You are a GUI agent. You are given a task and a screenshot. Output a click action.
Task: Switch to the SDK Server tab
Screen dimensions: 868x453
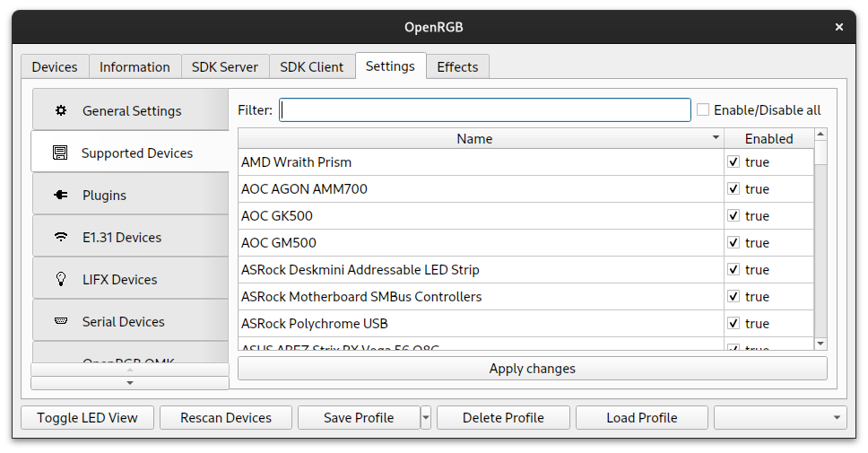click(225, 67)
